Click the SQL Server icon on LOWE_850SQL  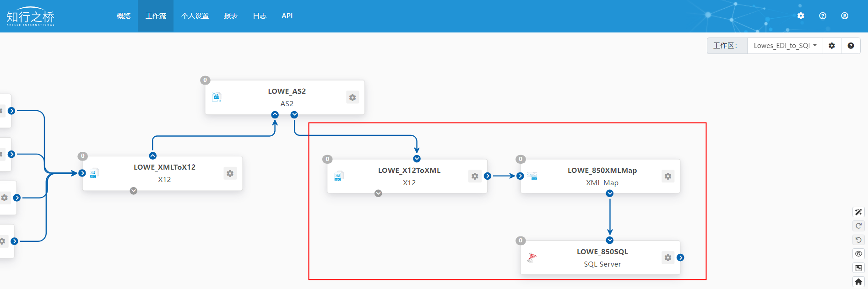click(x=532, y=257)
